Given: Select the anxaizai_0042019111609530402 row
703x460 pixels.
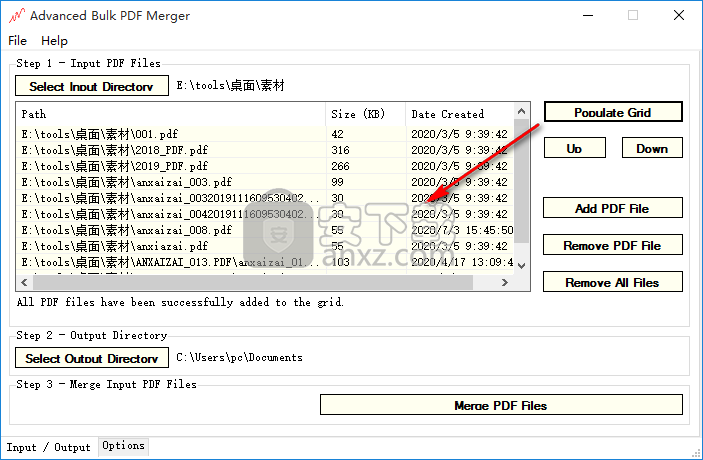Looking at the screenshot, I should [265, 214].
